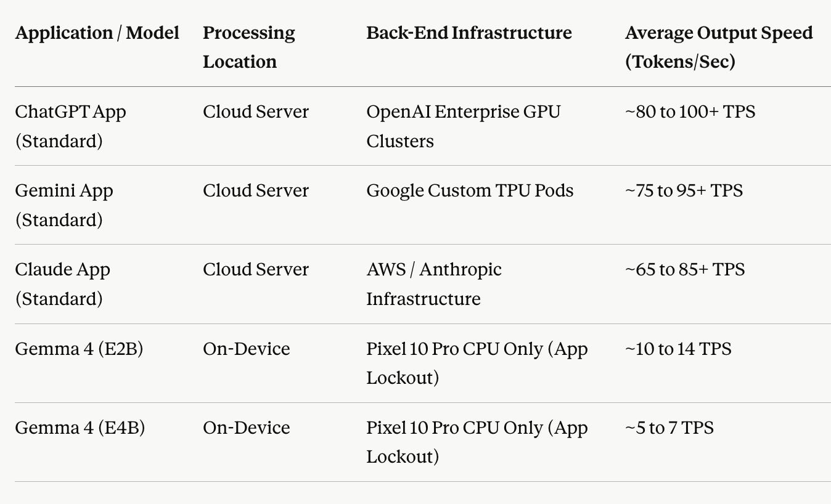Select the ~5 to 7 TPS value
Viewport: 831px width, 504px height.
click(669, 428)
